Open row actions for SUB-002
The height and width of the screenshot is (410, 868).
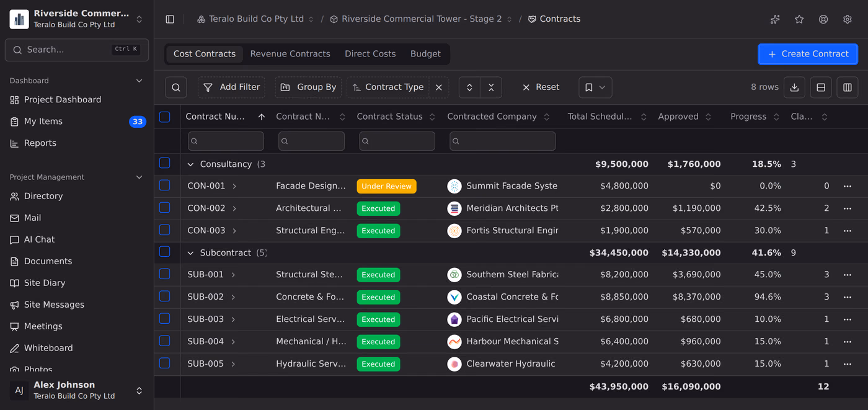tap(848, 297)
